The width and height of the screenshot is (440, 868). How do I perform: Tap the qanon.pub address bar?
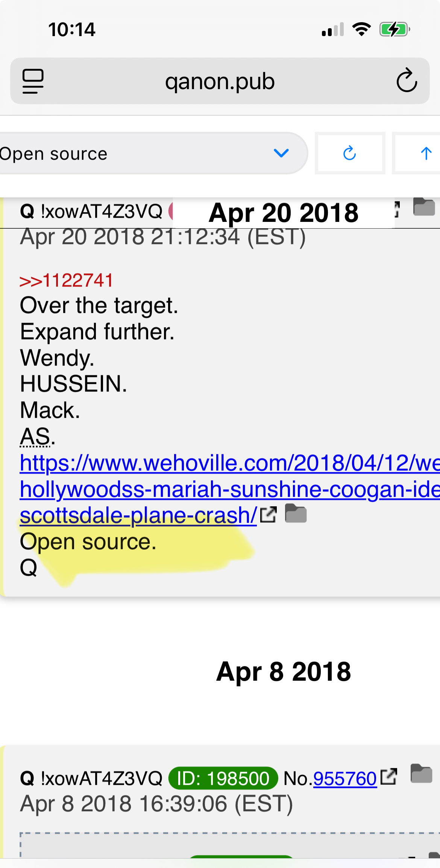click(x=220, y=81)
